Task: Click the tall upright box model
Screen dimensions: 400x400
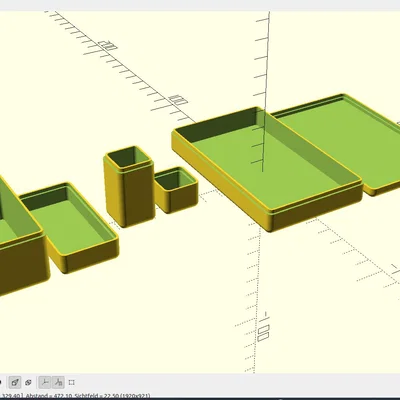Action: pyautogui.click(x=129, y=187)
